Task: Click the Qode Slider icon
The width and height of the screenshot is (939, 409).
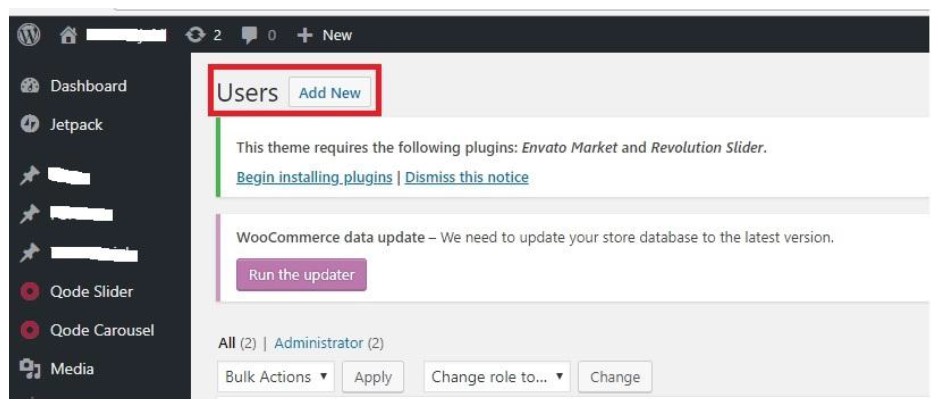Action: (x=29, y=292)
